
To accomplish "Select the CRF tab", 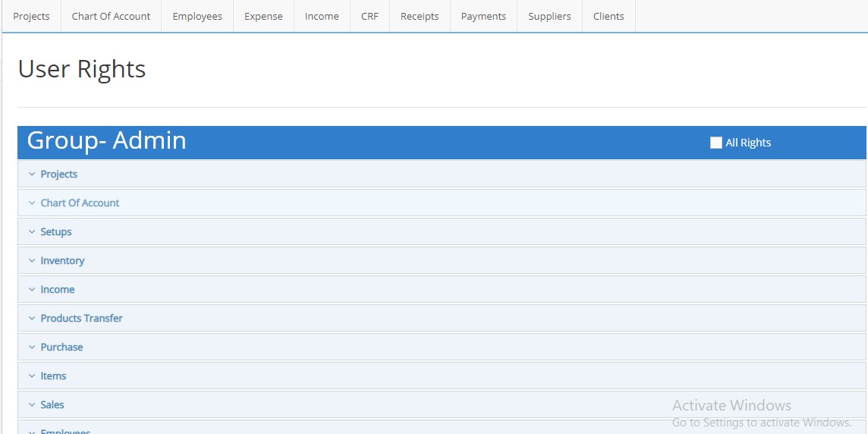I will tap(370, 16).
